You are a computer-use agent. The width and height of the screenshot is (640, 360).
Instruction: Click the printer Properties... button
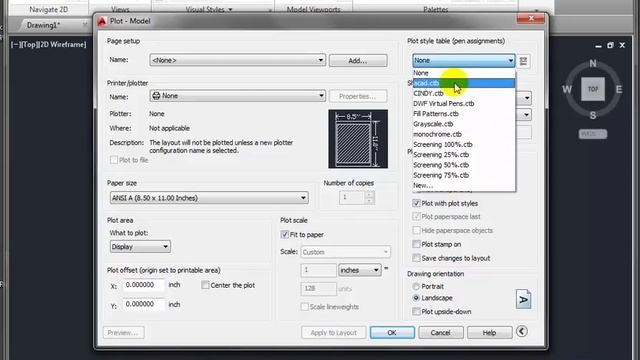358,96
